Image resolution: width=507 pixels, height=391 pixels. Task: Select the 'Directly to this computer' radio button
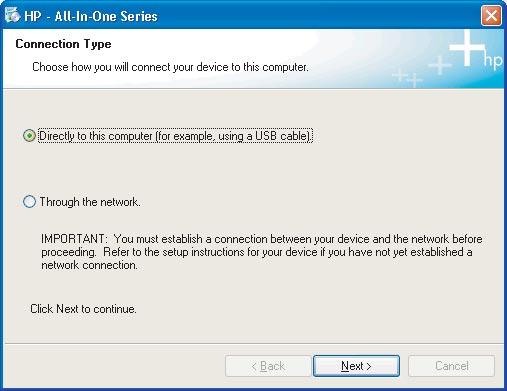[29, 136]
